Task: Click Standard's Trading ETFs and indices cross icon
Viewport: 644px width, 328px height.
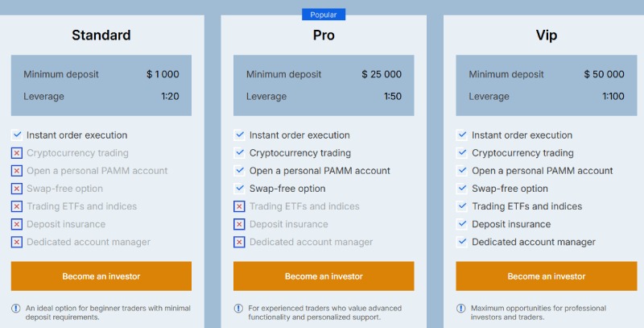Action: pyautogui.click(x=17, y=206)
